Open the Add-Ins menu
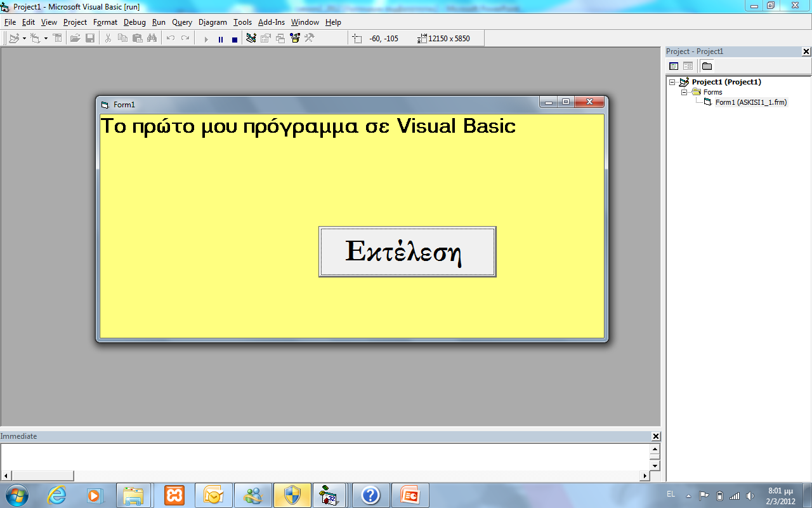This screenshot has width=812, height=508. click(272, 22)
